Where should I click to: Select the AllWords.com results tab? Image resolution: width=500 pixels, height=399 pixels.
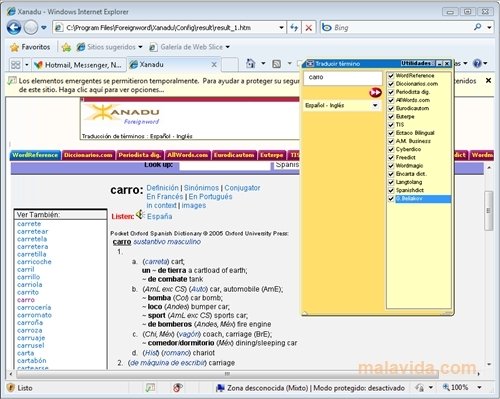coord(188,155)
